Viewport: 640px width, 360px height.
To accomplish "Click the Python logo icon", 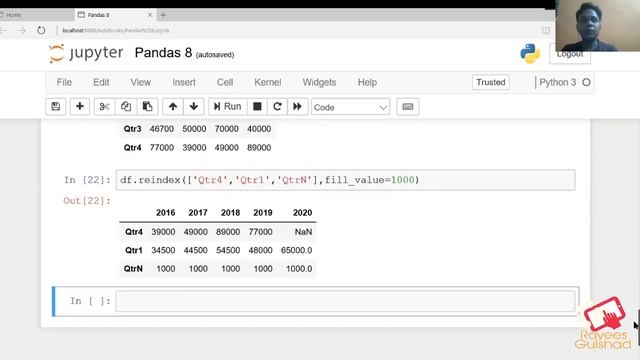I will coord(530,53).
